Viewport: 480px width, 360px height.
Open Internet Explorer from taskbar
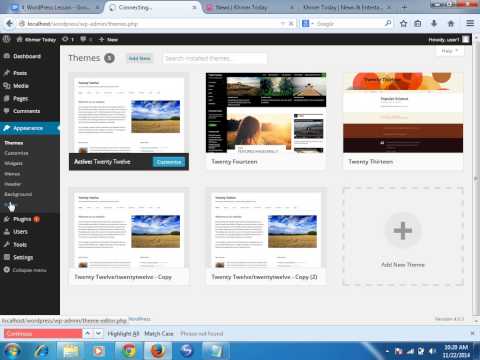point(41,351)
